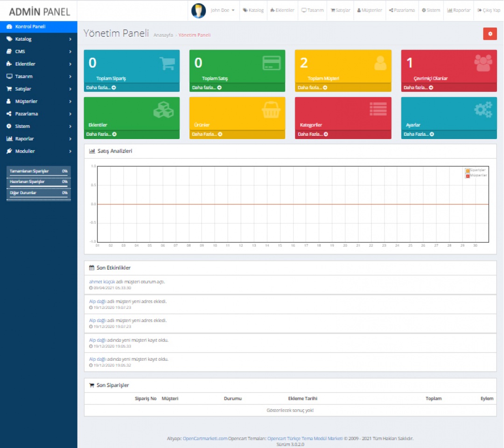Viewport: 504px width, 448px height.
Task: Click the group icon on Çevrimiçi Olanlar
Action: (483, 63)
